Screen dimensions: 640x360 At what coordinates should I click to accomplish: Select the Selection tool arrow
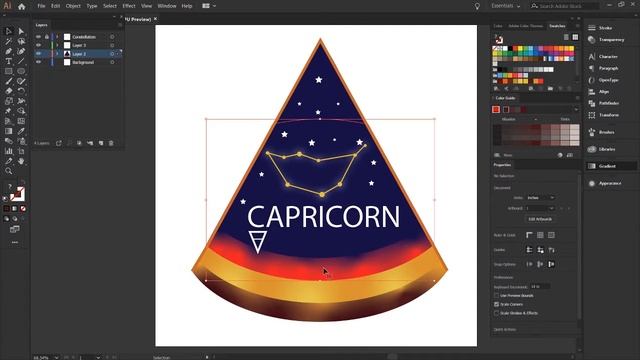pyautogui.click(x=8, y=31)
